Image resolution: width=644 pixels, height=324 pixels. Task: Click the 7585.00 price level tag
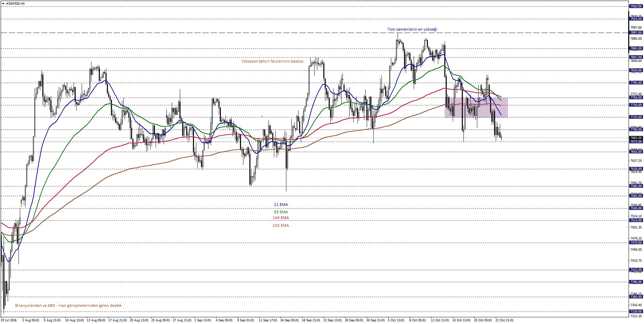click(x=636, y=186)
